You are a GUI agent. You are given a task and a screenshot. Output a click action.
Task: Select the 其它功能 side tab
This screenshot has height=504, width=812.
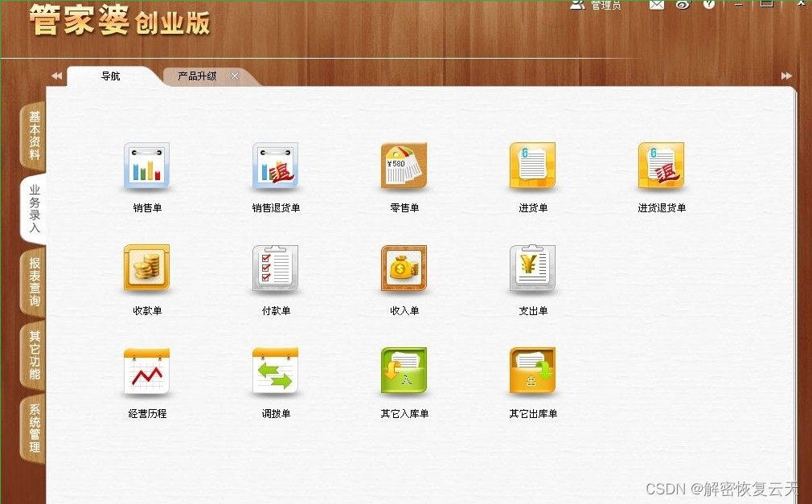[x=34, y=355]
